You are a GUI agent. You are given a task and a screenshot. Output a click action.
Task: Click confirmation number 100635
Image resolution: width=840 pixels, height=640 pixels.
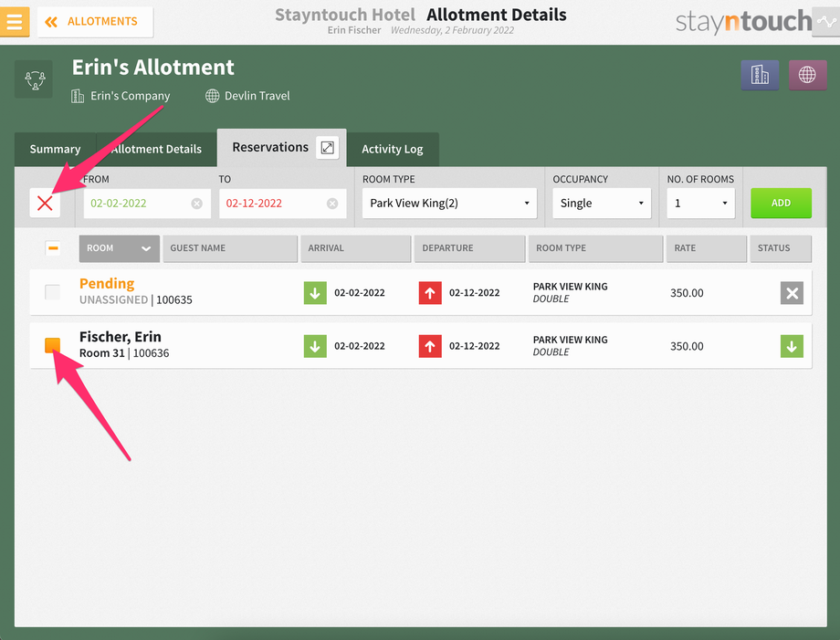[174, 300]
